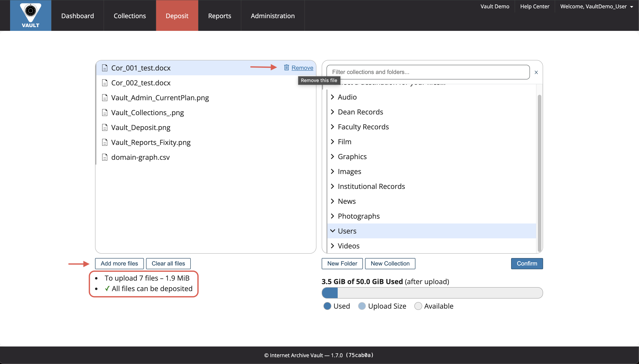Click the file icon for Cor_001_test.docx
The width and height of the screenshot is (639, 364).
(105, 68)
